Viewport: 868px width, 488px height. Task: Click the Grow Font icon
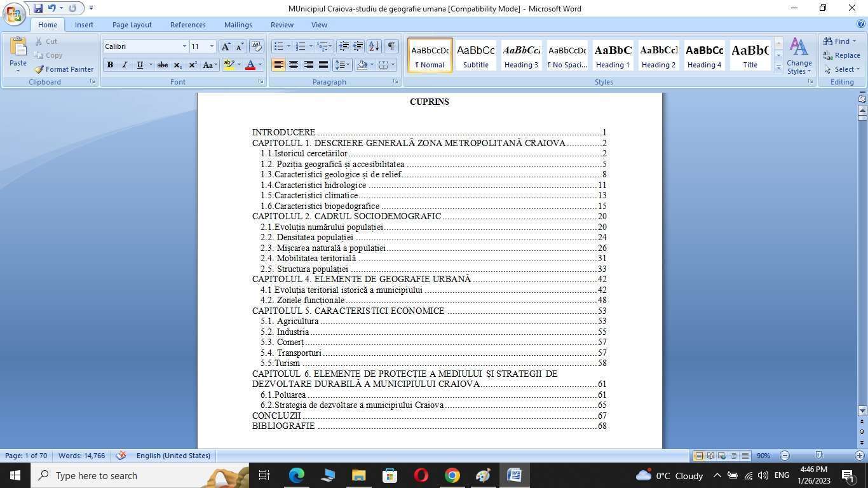(x=226, y=46)
